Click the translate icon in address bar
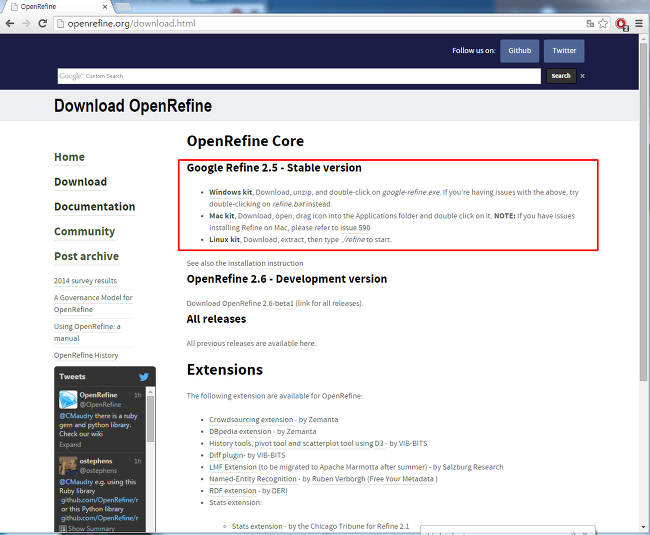 (x=590, y=24)
